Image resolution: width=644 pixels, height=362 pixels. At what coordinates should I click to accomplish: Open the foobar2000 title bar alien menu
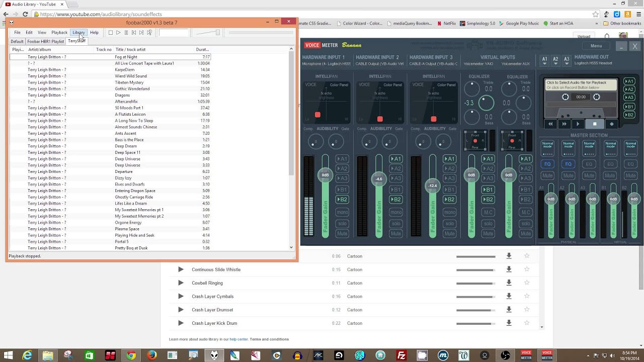coord(12,23)
